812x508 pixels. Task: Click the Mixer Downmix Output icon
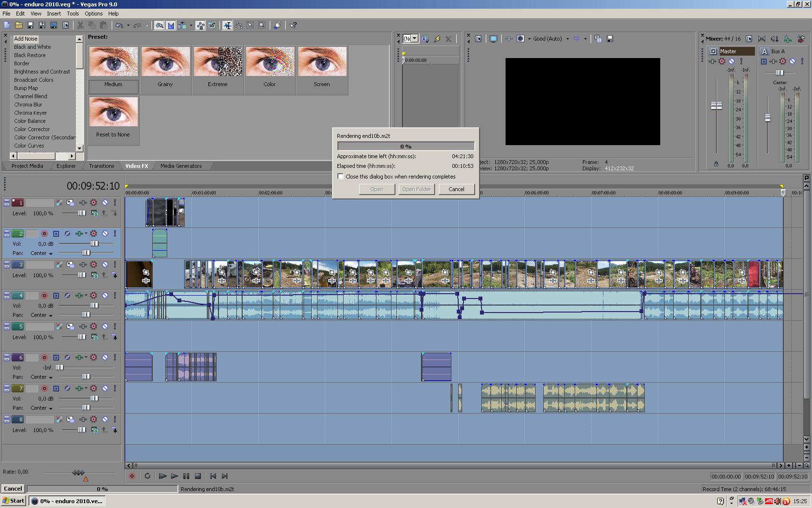coord(762,39)
